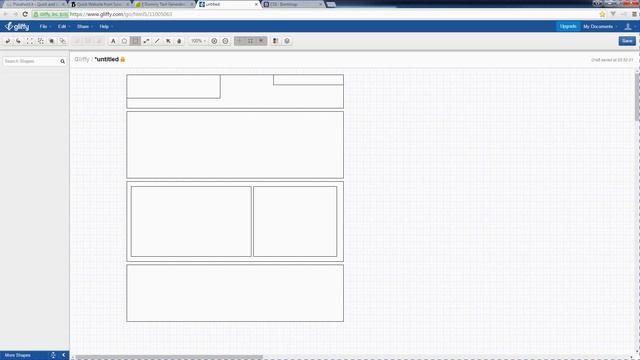Viewport: 640px width, 360px height.
Task: Click the group shapes toolbar icon
Action: pyautogui.click(x=30, y=41)
